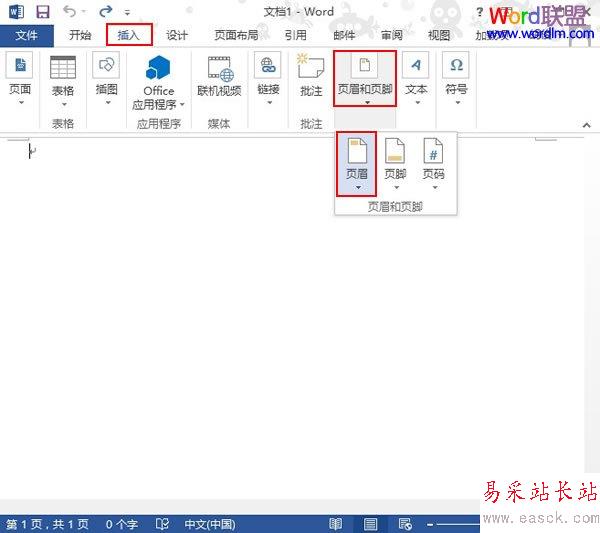Viewport: 600px width, 533px height.
Task: Expand the 页面 dropdown arrow
Action: click(21, 103)
